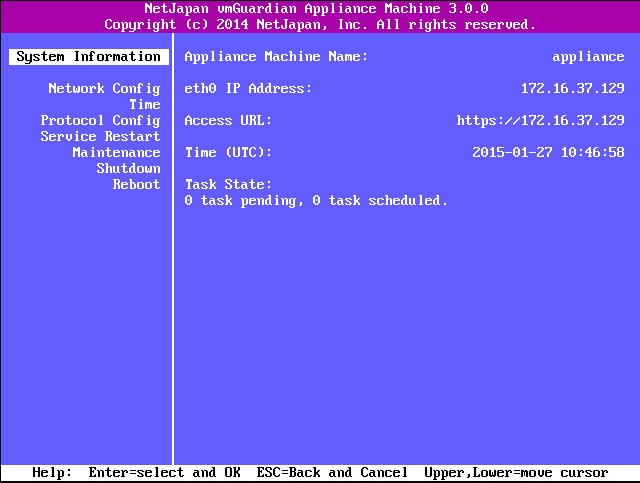Click the Time (UTC) label
This screenshot has height=483, width=640.
coord(228,152)
